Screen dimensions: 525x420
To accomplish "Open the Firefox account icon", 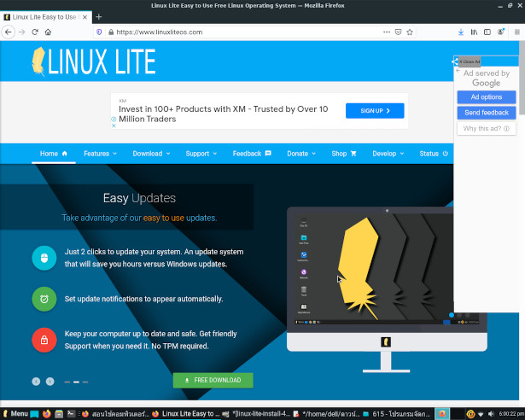I will click(501, 32).
